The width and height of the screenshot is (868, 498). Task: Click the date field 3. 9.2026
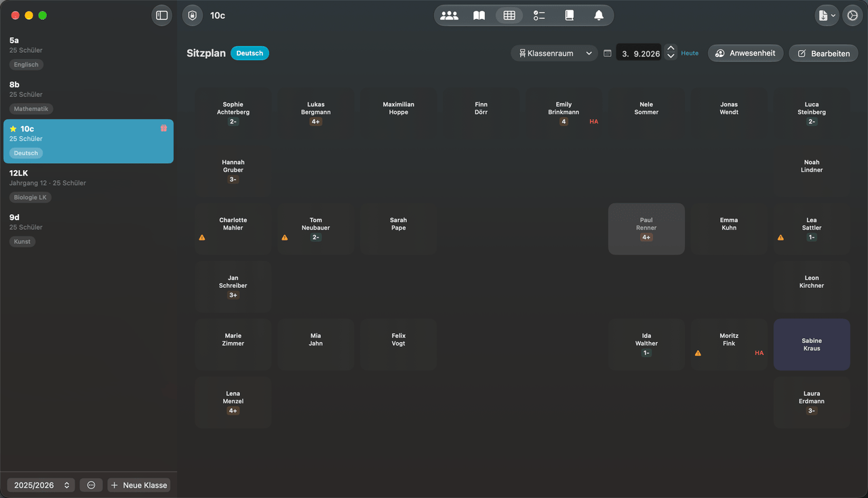639,54
